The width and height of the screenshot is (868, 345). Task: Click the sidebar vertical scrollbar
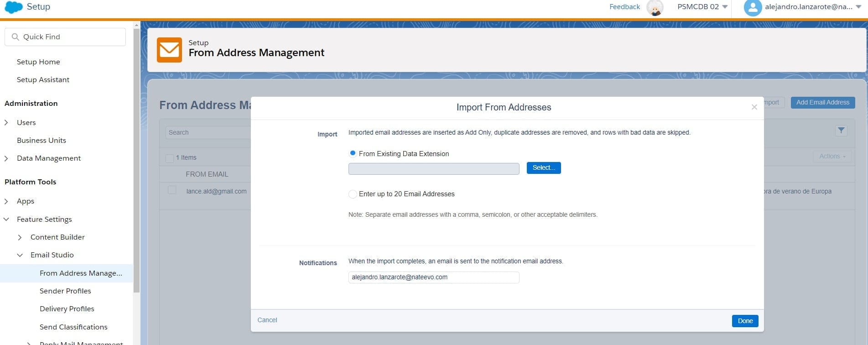[136, 160]
